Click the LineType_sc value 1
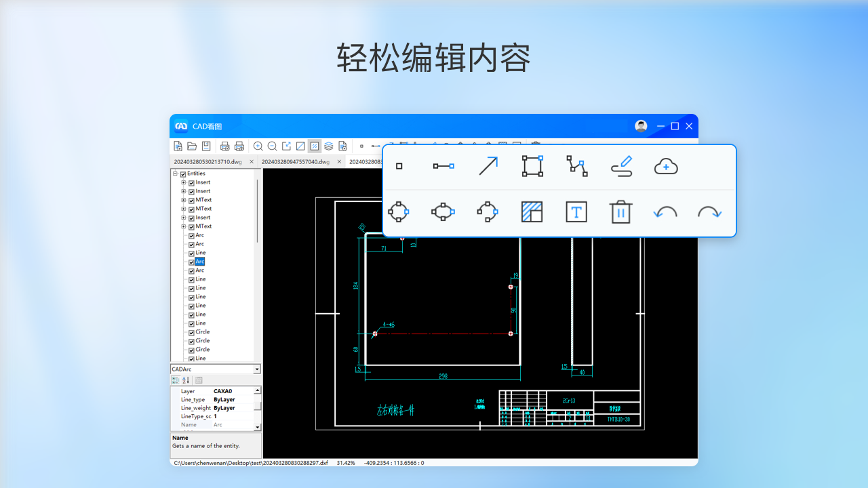Viewport: 868px width, 488px height. pos(216,416)
